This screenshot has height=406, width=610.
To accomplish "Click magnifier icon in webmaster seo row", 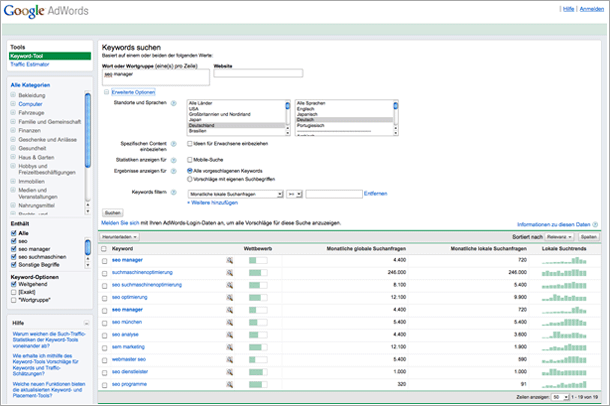I will [x=230, y=360].
